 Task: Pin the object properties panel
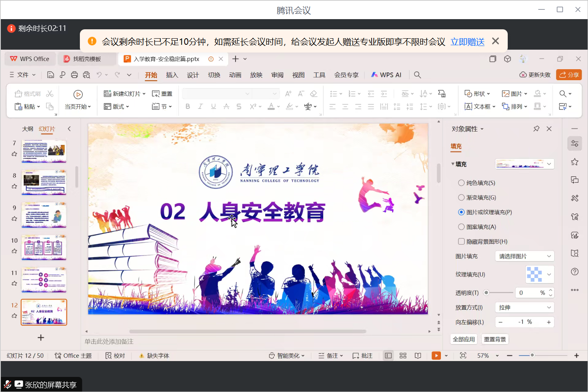[536, 129]
